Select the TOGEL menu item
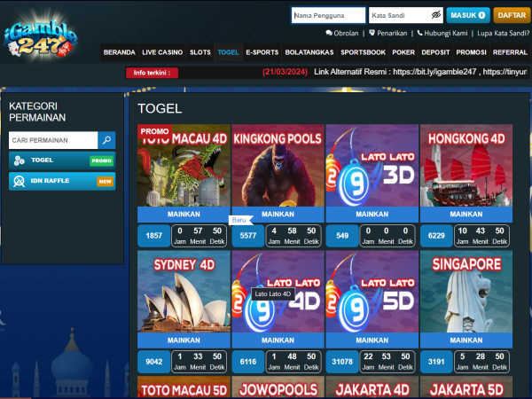The width and height of the screenshot is (532, 399). click(229, 52)
